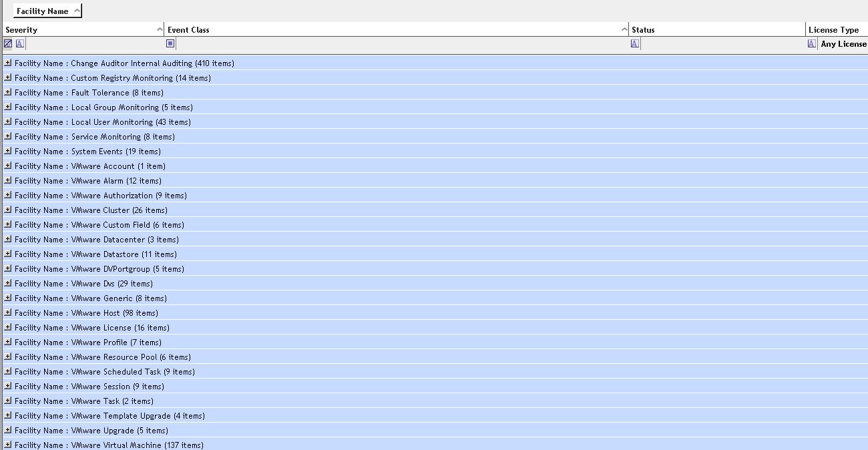Expand the VMware Virtual Machine group
Screen dimensions: 868x450
pos(8,445)
